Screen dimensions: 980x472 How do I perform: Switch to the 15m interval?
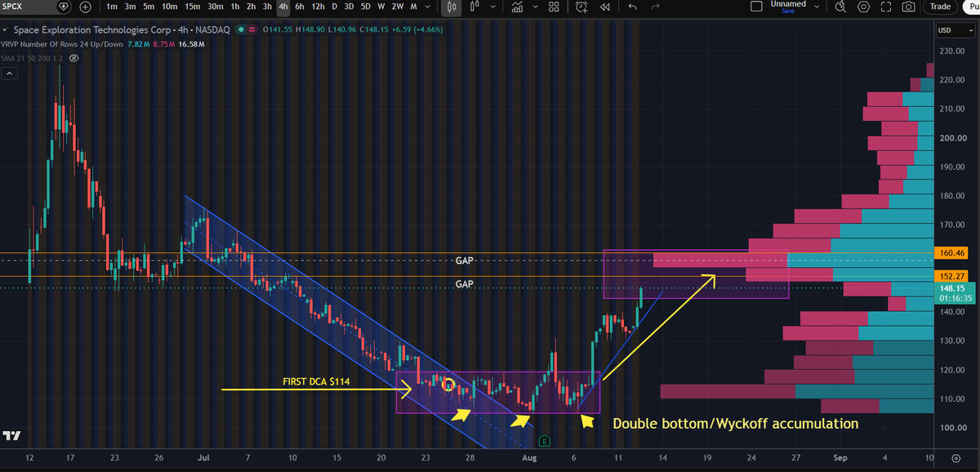click(192, 7)
